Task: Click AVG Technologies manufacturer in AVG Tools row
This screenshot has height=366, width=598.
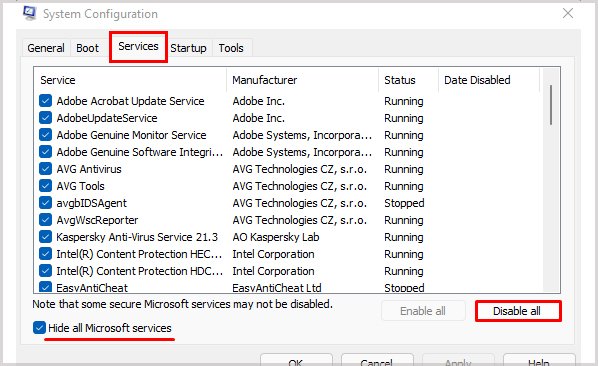Action: [x=300, y=186]
